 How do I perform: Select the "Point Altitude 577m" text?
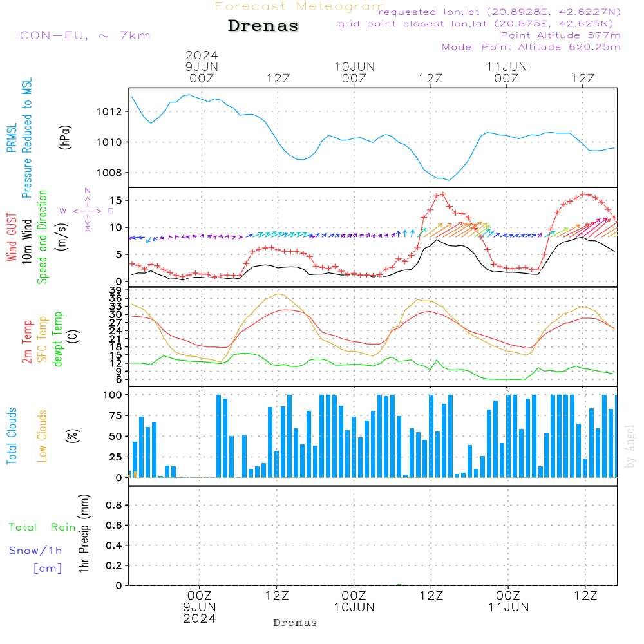coord(561,35)
